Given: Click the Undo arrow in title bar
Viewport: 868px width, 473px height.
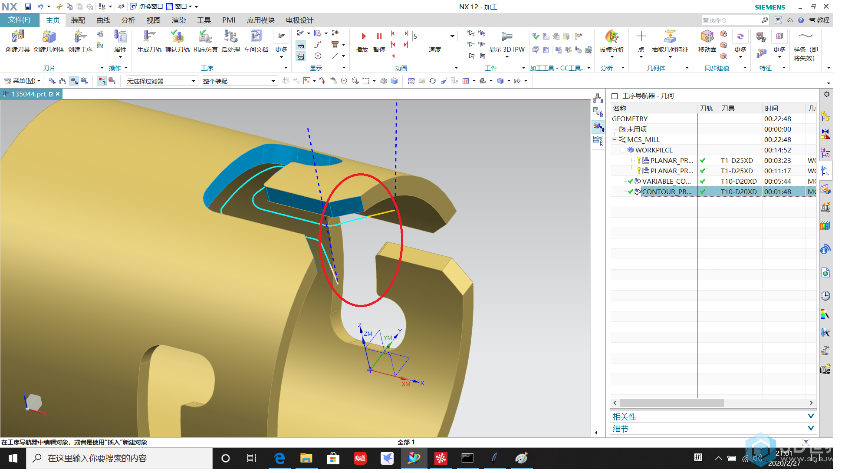Looking at the screenshot, I should [x=40, y=7].
